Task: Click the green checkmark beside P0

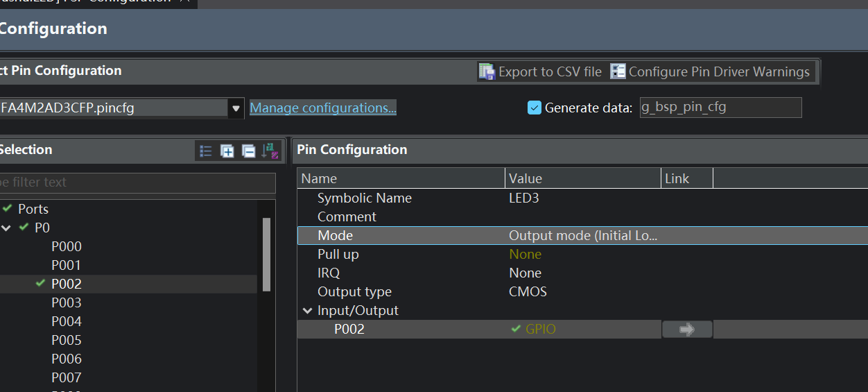Action: (24, 227)
